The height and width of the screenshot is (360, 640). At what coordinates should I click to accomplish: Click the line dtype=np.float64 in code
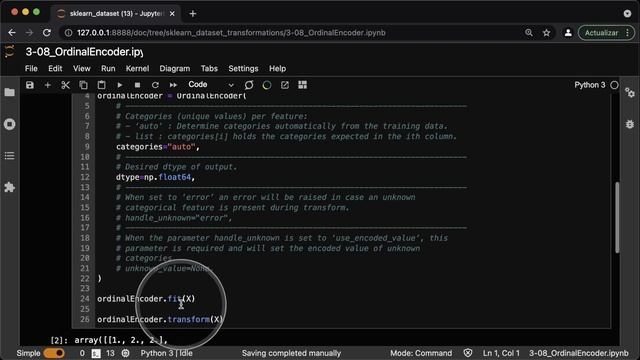click(x=155, y=177)
